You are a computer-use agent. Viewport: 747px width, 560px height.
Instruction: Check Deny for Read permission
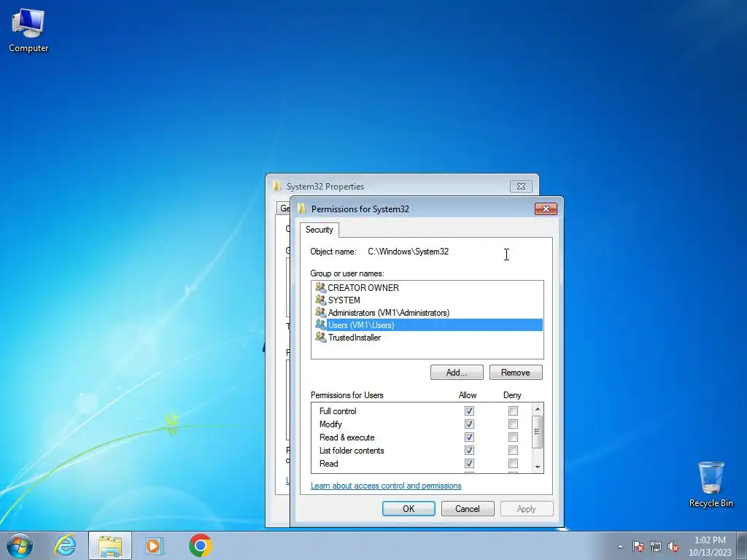(513, 463)
